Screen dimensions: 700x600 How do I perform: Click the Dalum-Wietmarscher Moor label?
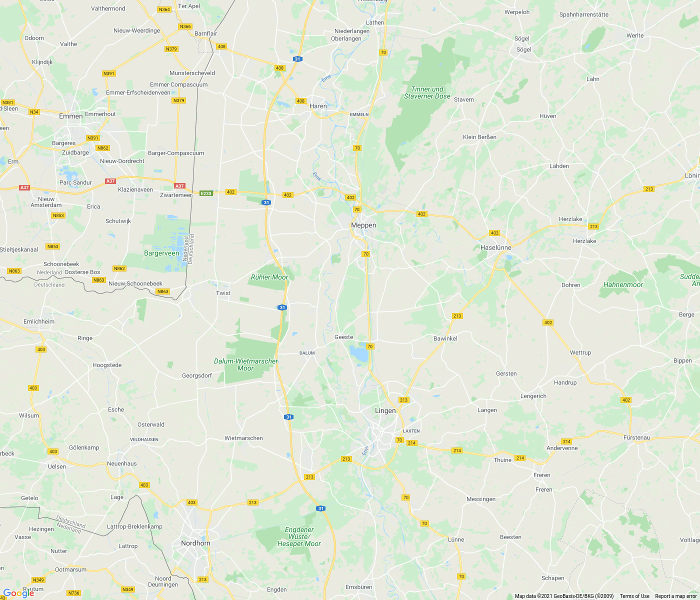click(246, 364)
